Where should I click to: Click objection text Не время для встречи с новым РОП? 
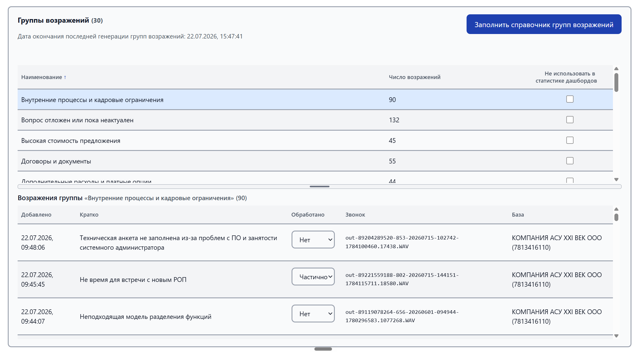click(133, 280)
